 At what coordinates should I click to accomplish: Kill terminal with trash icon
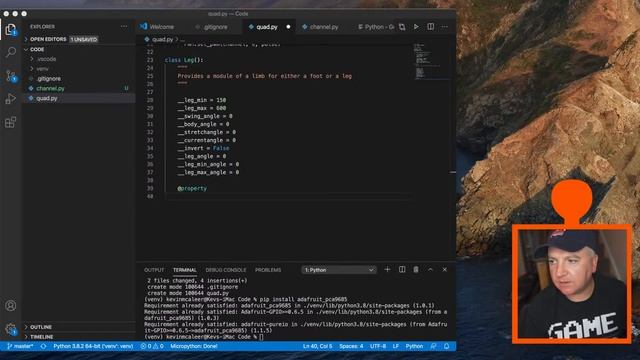point(416,269)
